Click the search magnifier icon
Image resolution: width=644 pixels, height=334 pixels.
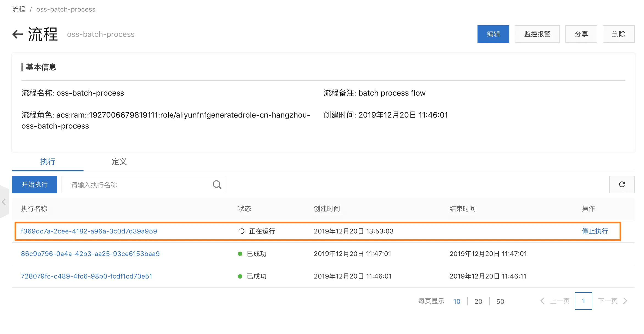[217, 185]
